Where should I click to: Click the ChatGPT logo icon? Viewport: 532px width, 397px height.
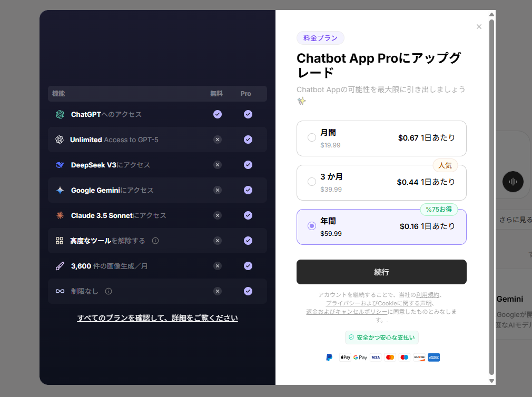[60, 115]
